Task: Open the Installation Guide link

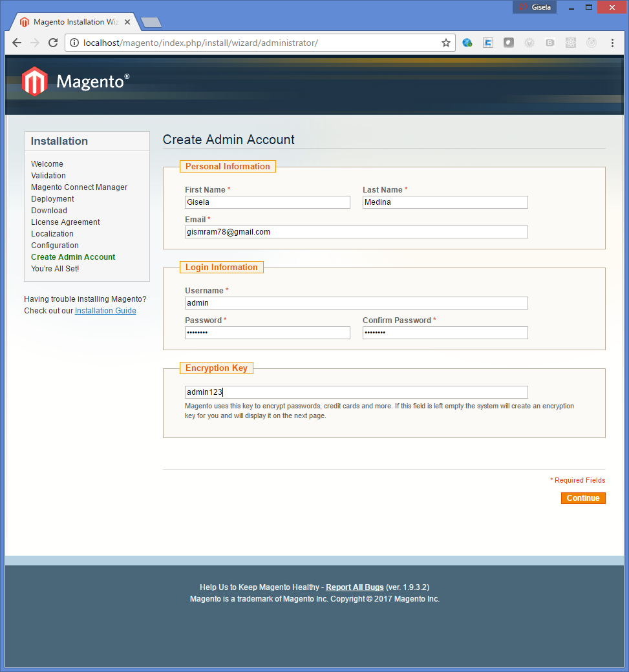Action: (105, 311)
